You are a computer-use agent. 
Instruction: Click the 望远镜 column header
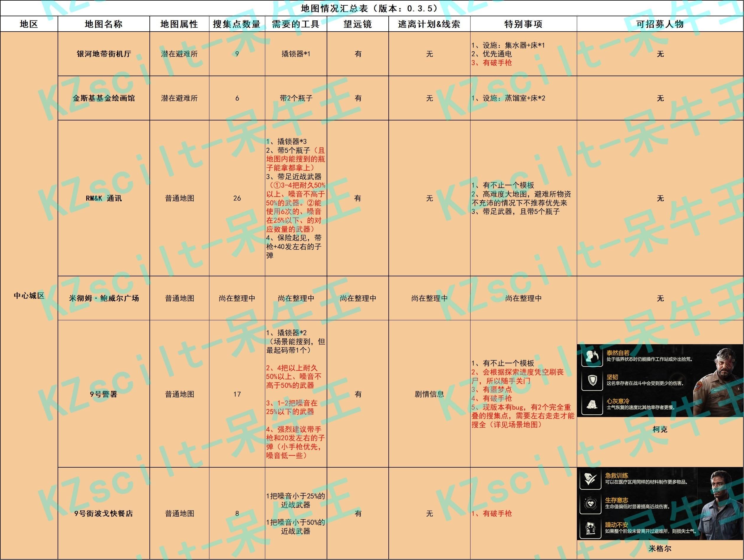(358, 24)
